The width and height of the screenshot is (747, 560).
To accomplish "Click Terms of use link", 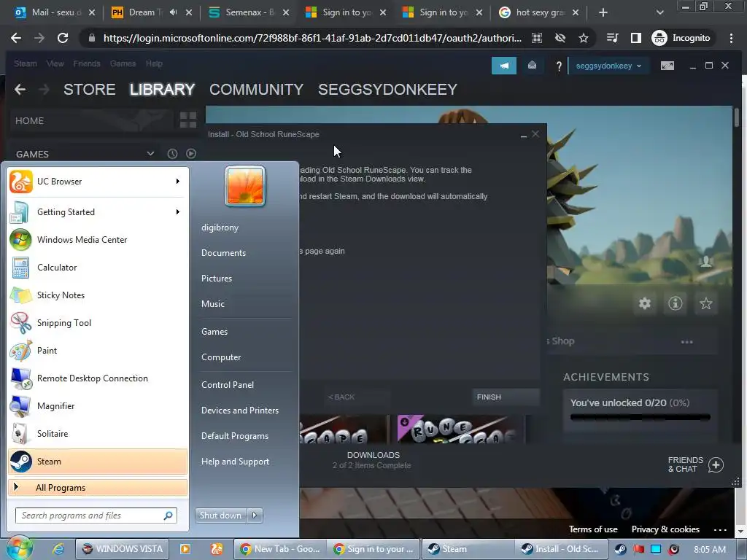I will pos(593,529).
